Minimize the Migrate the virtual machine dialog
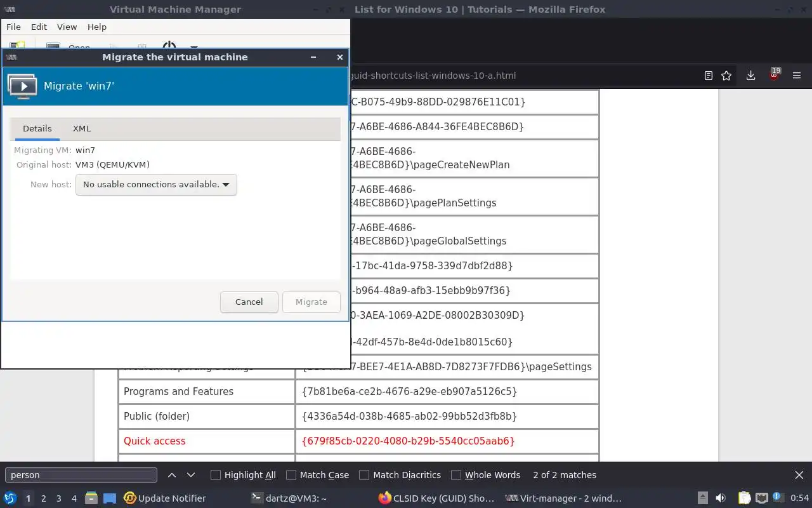 pyautogui.click(x=313, y=57)
